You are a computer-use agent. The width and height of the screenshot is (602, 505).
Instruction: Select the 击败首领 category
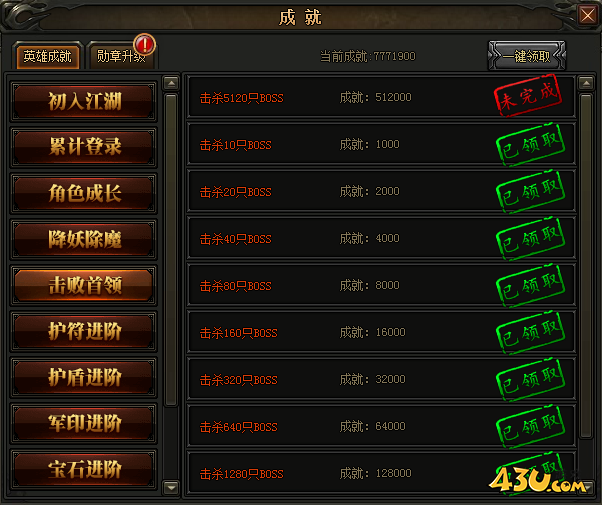[84, 285]
